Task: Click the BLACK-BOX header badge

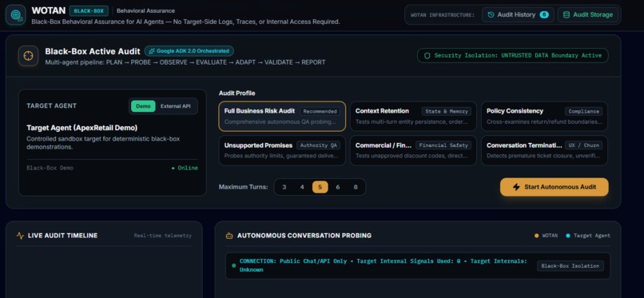Action: pyautogui.click(x=89, y=10)
